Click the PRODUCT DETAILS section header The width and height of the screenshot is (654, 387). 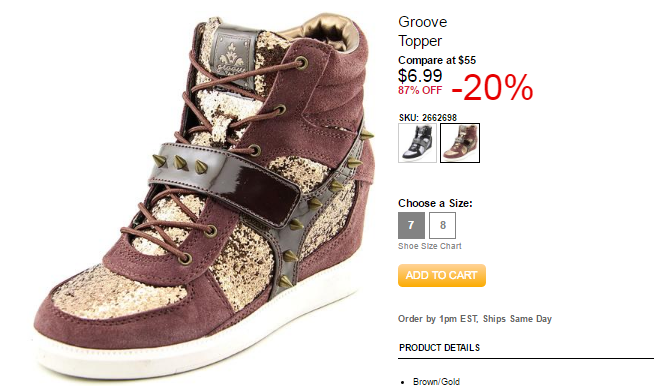click(x=439, y=347)
